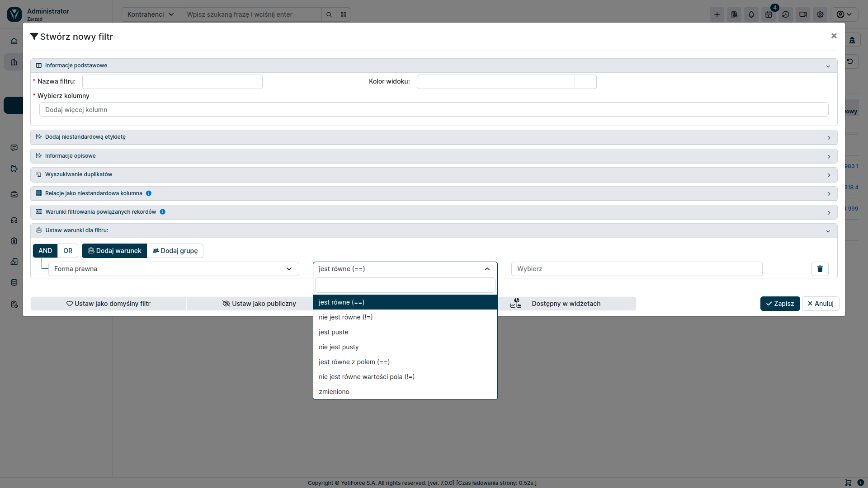This screenshot has width=868, height=488.
Task: Click the video camera icon
Action: (803, 14)
